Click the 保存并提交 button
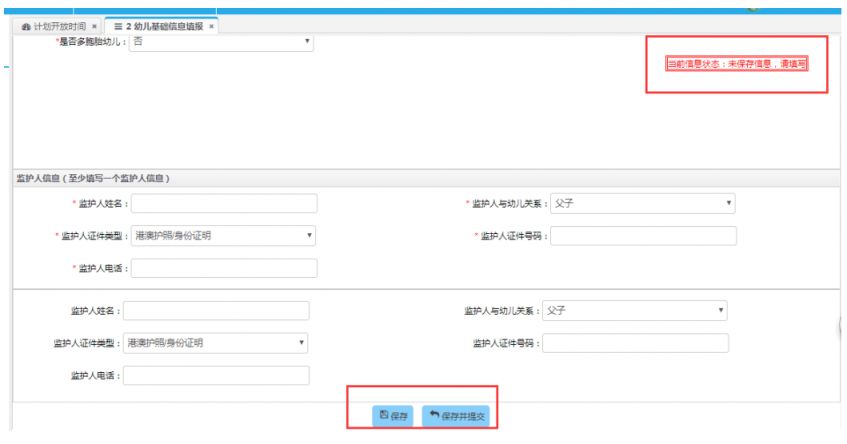Image resolution: width=847 pixels, height=444 pixels. (x=456, y=416)
